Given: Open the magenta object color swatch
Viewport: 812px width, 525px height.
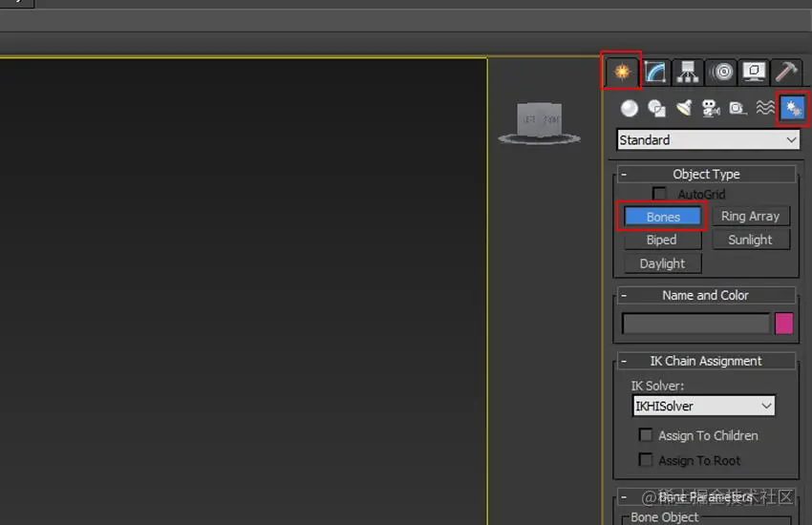Looking at the screenshot, I should 783,324.
